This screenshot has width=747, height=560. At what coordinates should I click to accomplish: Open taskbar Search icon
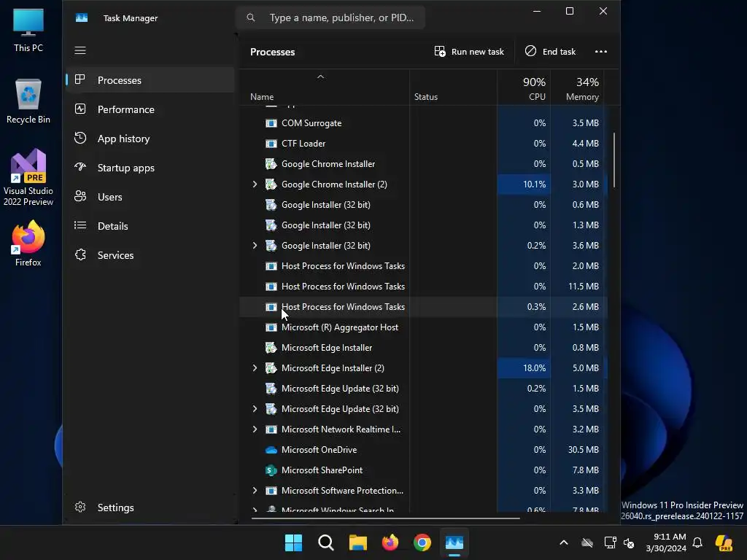point(326,542)
